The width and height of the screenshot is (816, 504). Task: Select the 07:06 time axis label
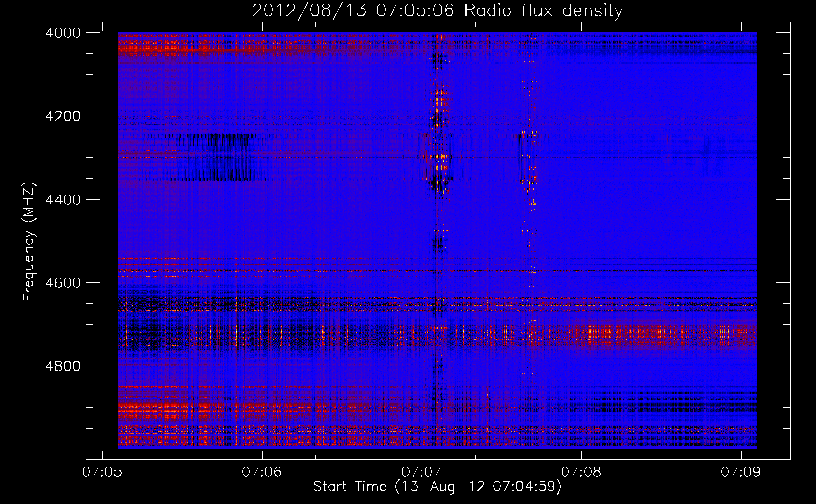click(x=262, y=472)
